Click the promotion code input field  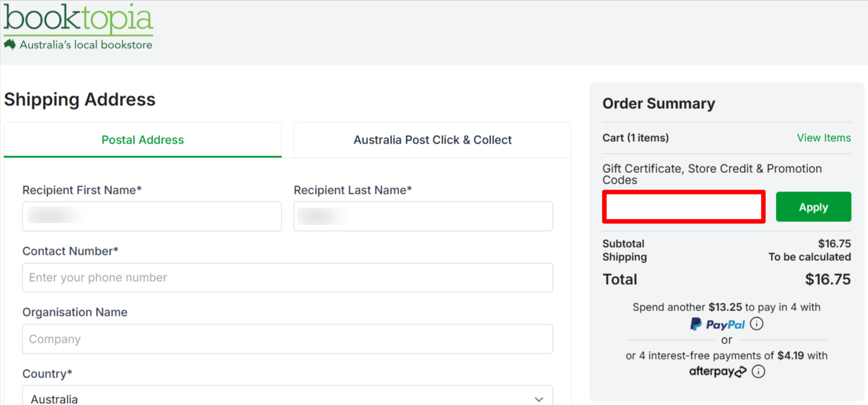click(684, 207)
